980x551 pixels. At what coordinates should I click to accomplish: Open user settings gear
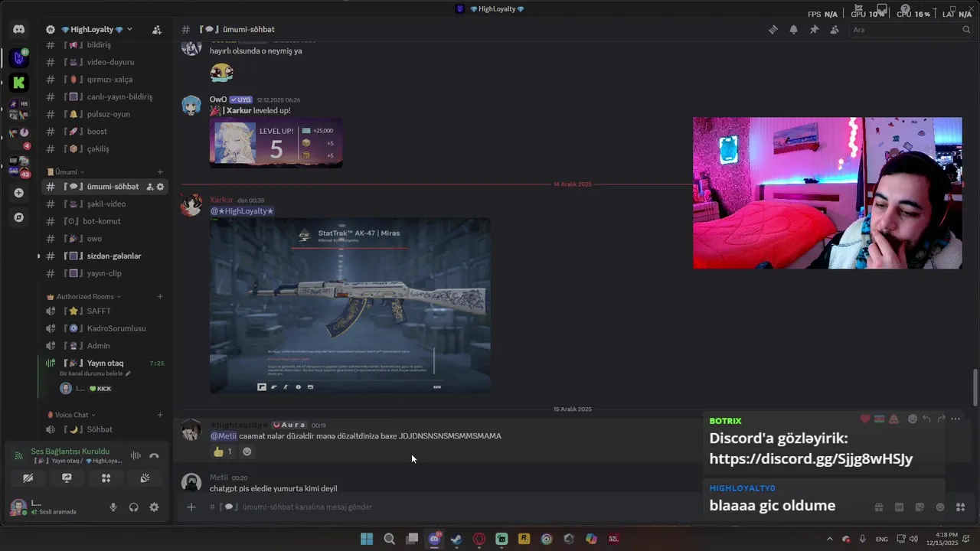(x=154, y=507)
